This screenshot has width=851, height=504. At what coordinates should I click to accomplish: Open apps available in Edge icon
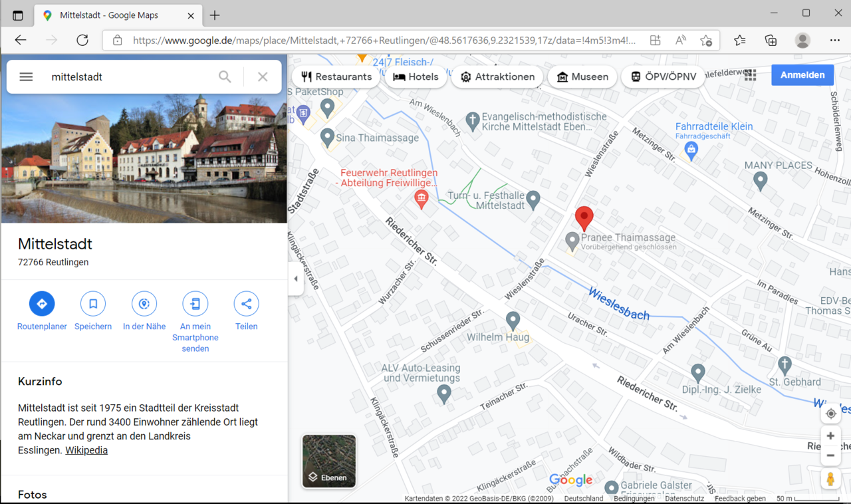[x=655, y=41]
